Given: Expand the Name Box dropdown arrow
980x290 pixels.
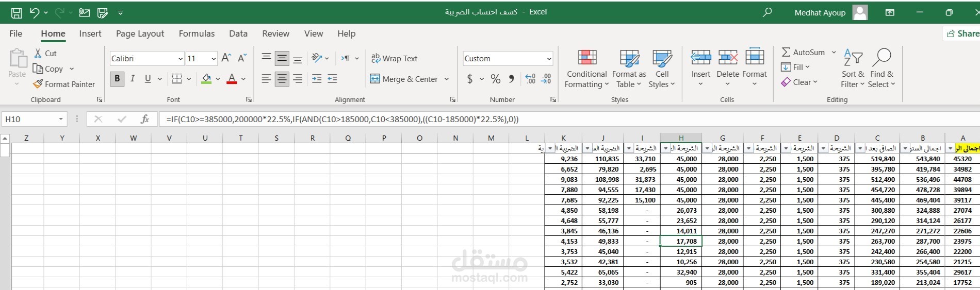Looking at the screenshot, I should (x=61, y=119).
